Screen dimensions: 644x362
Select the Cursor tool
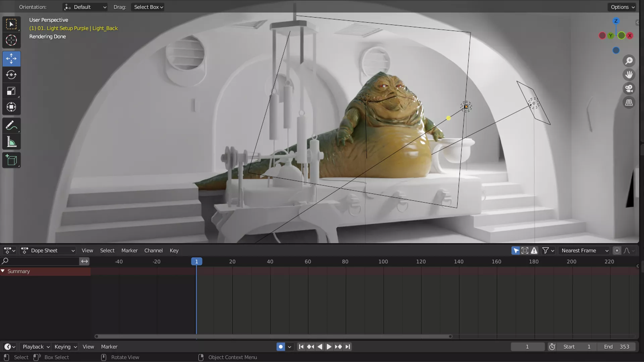11,40
